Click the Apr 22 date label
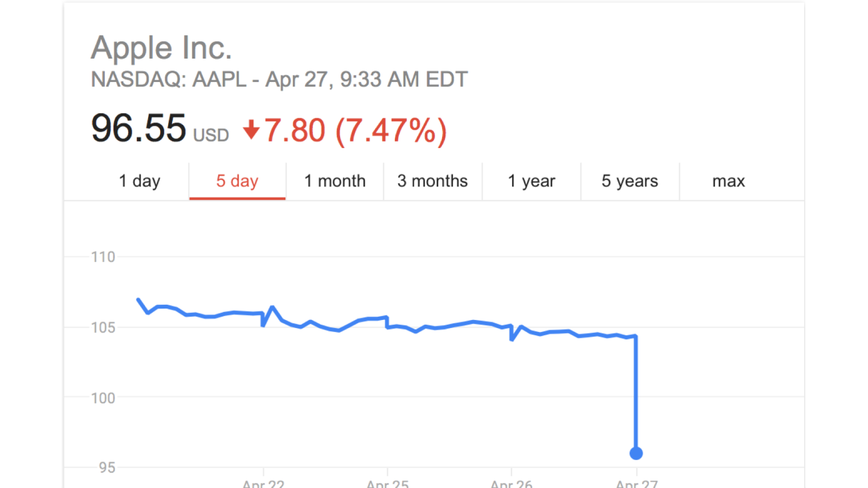This screenshot has width=868, height=488. coord(263,484)
